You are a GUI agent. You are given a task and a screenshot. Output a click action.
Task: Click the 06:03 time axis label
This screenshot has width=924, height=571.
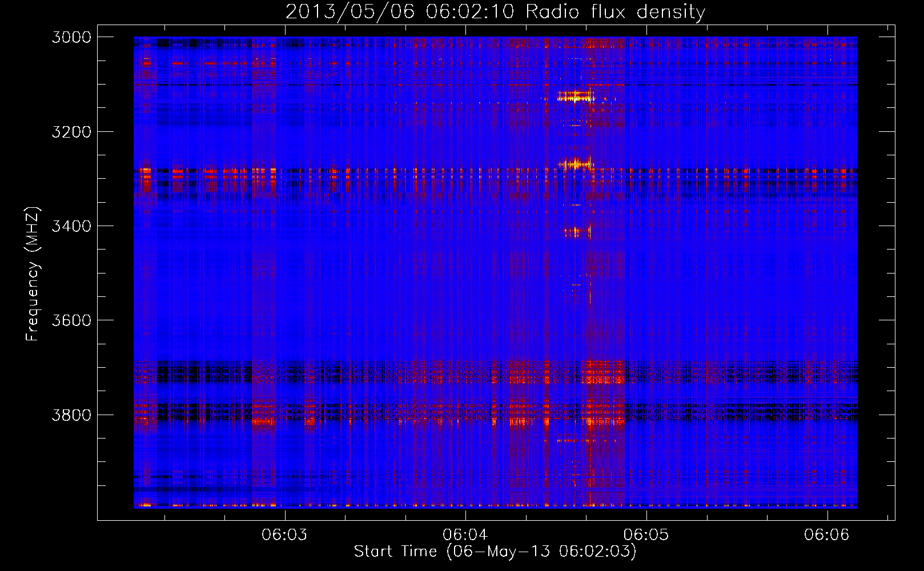coord(284,534)
